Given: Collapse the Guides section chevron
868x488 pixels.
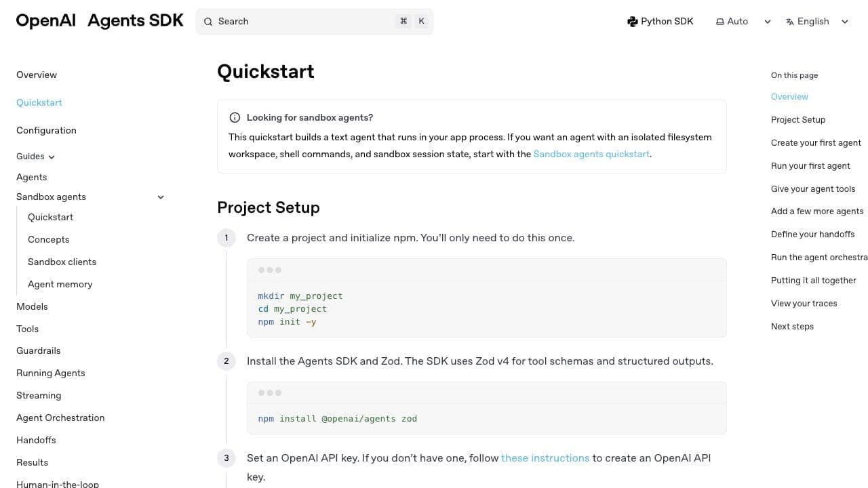Looking at the screenshot, I should tap(52, 157).
